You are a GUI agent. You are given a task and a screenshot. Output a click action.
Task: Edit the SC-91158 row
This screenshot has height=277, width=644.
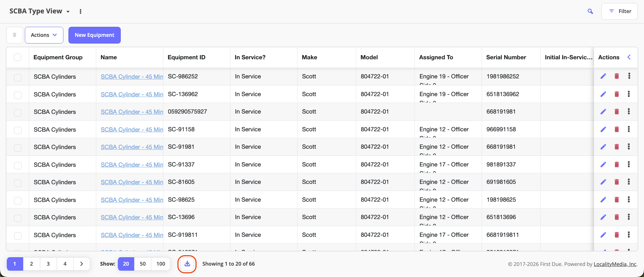[x=603, y=129]
